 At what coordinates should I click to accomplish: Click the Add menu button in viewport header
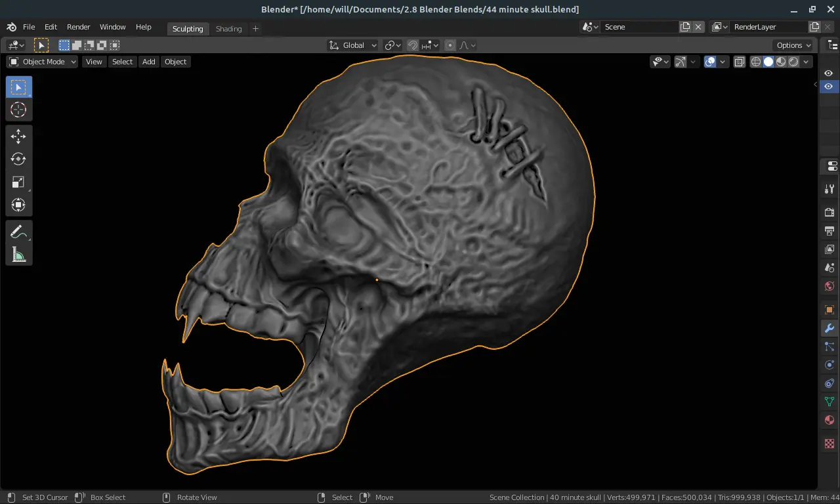(149, 62)
